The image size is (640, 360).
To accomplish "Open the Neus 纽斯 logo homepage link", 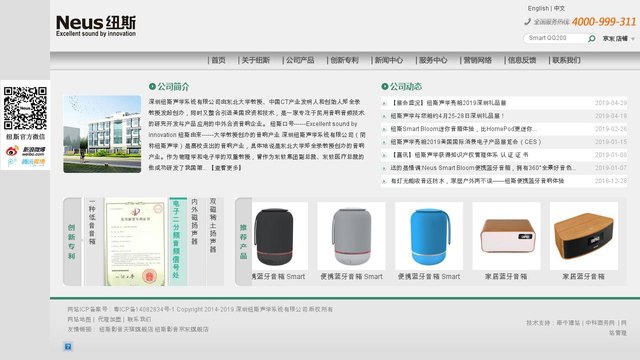I will point(96,26).
